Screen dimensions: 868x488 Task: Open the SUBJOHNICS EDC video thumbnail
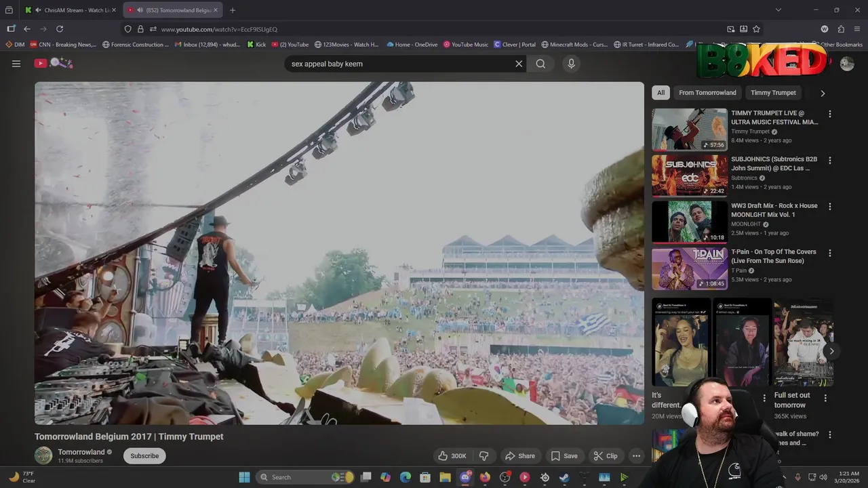pyautogui.click(x=690, y=176)
